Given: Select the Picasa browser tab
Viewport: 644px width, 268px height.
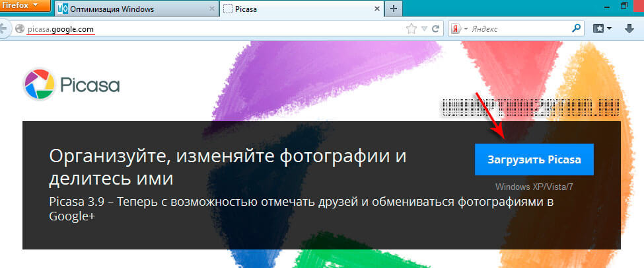Looking at the screenshot, I should tap(302, 9).
